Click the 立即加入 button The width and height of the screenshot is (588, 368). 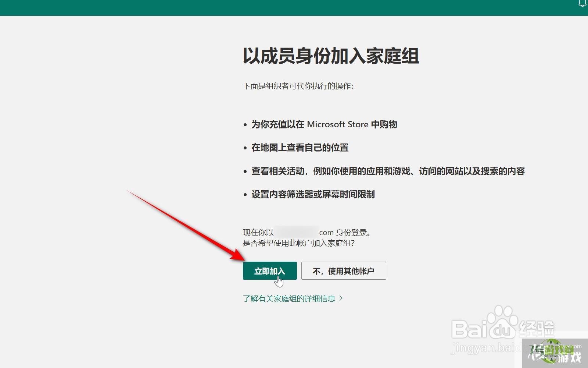click(270, 271)
